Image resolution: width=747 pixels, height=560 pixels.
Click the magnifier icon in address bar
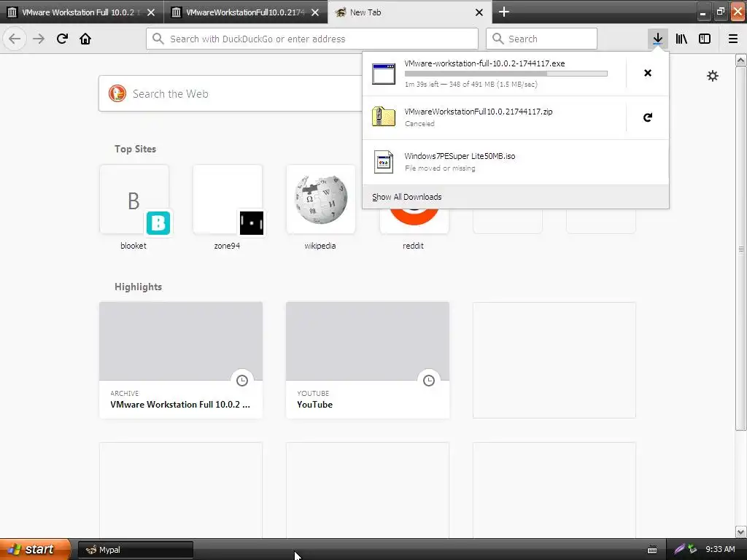tap(158, 39)
